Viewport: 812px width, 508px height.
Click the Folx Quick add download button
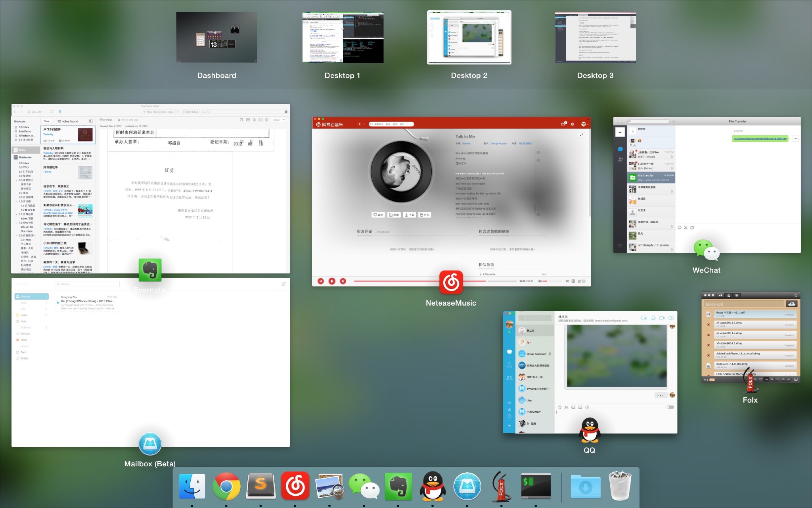(792, 304)
